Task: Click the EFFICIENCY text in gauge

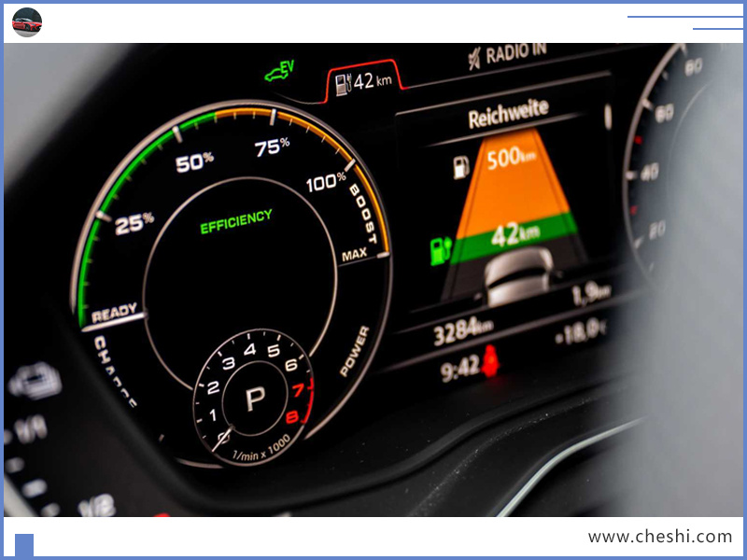Action: pos(236,222)
